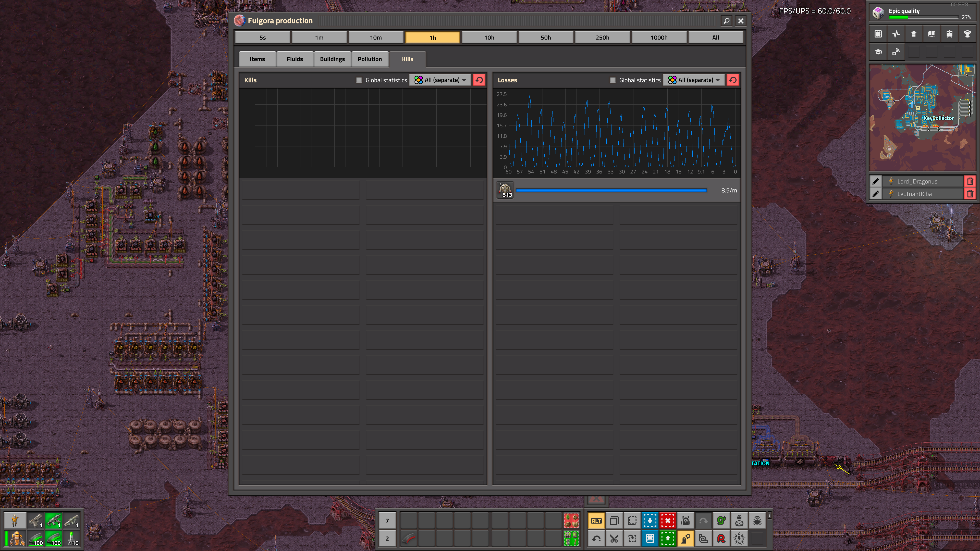The image size is (980, 551).
Task: Open the blue blueprint book shortcut
Action: 650,539
